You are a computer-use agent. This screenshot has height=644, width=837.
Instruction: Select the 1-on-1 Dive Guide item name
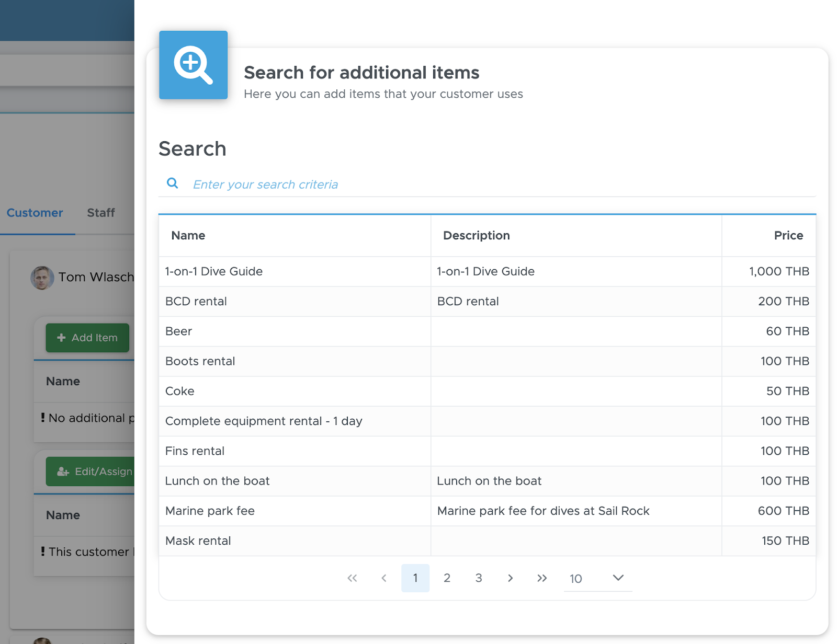[214, 272]
